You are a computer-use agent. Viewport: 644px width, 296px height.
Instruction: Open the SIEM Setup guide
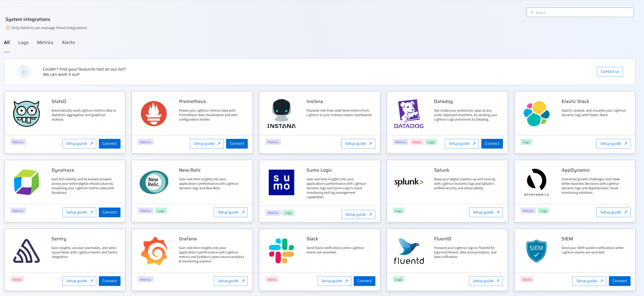pos(589,281)
